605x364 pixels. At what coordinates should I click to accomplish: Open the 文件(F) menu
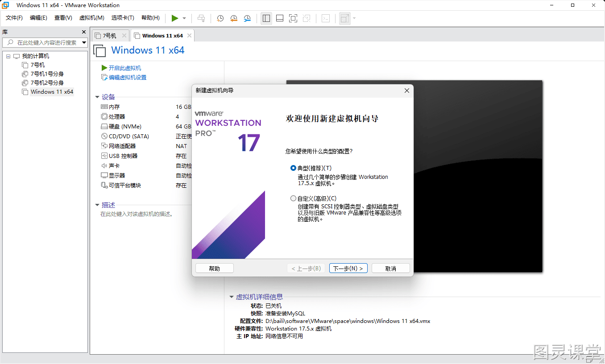click(x=14, y=18)
